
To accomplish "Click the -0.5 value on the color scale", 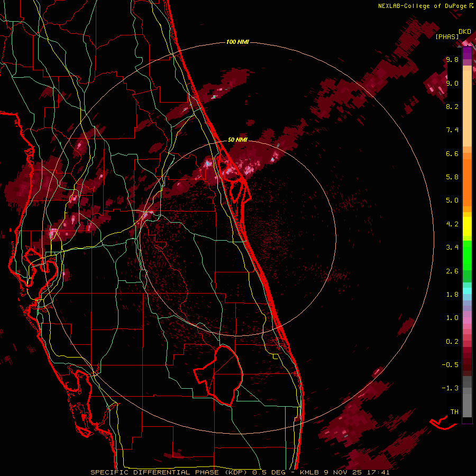I will [450, 365].
